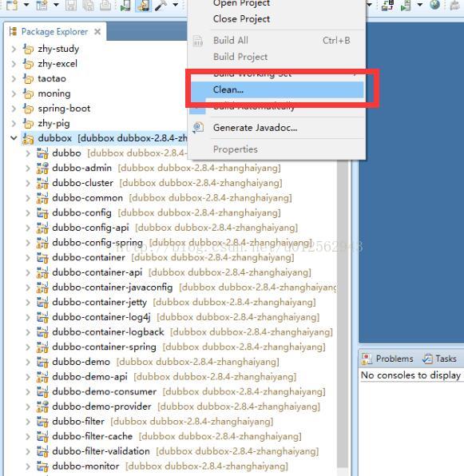
Task: Click the Build All menu icon
Action: (x=198, y=41)
